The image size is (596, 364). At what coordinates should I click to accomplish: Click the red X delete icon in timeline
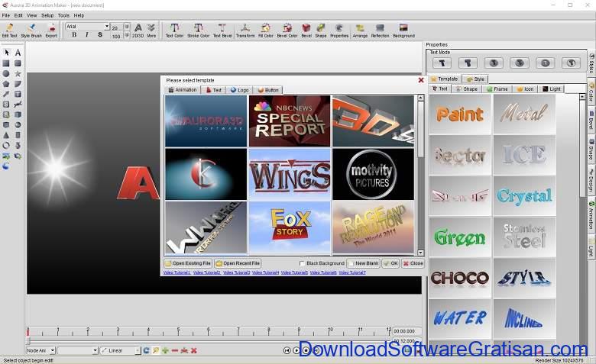click(194, 351)
